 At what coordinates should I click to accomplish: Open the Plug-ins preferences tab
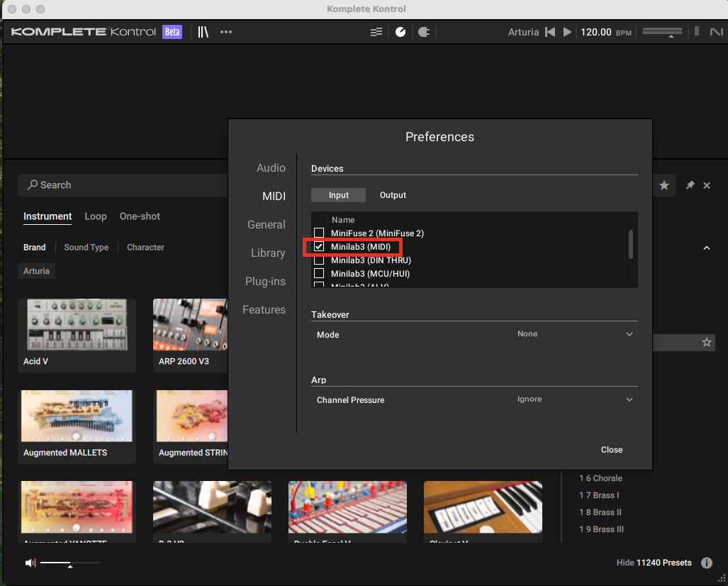266,281
